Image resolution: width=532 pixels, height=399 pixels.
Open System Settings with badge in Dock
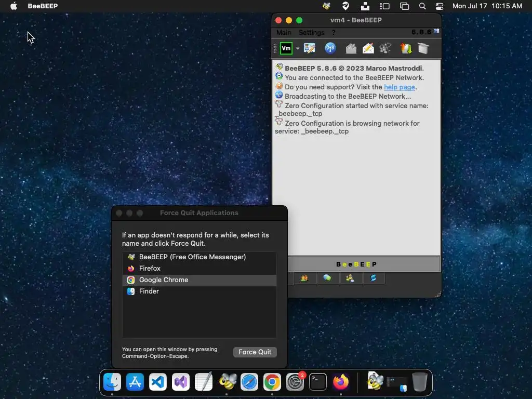[x=295, y=382]
